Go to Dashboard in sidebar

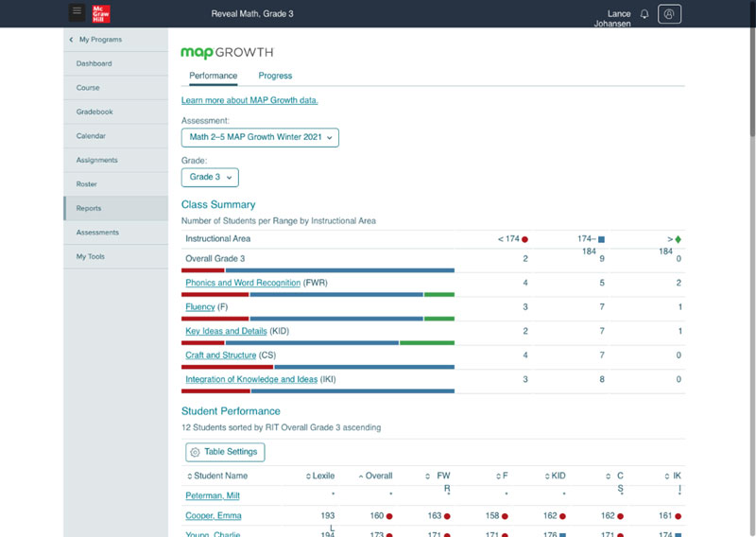tap(115, 63)
